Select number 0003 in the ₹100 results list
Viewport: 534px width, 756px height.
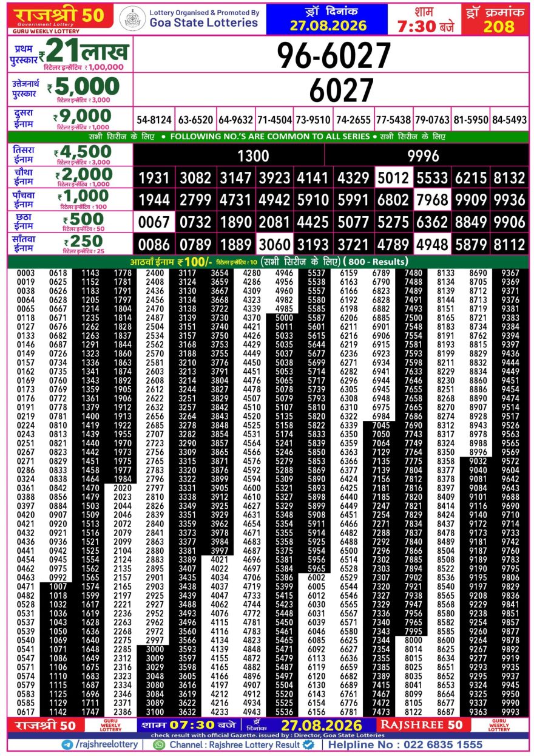click(x=25, y=273)
